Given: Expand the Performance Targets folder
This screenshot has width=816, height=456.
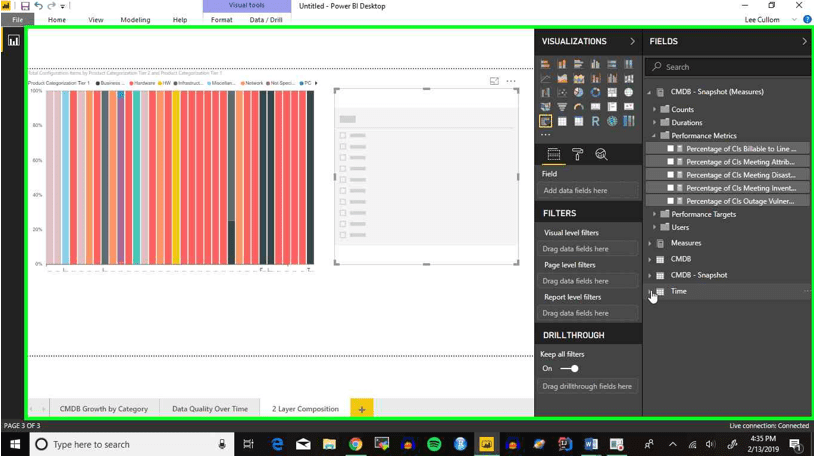Looking at the screenshot, I should tap(655, 214).
